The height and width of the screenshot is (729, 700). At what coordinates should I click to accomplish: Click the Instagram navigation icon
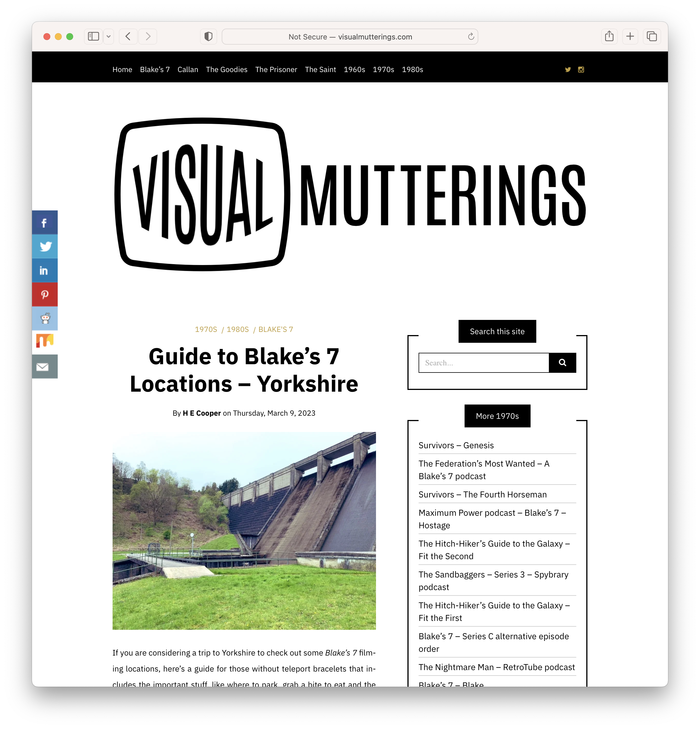[x=580, y=70]
